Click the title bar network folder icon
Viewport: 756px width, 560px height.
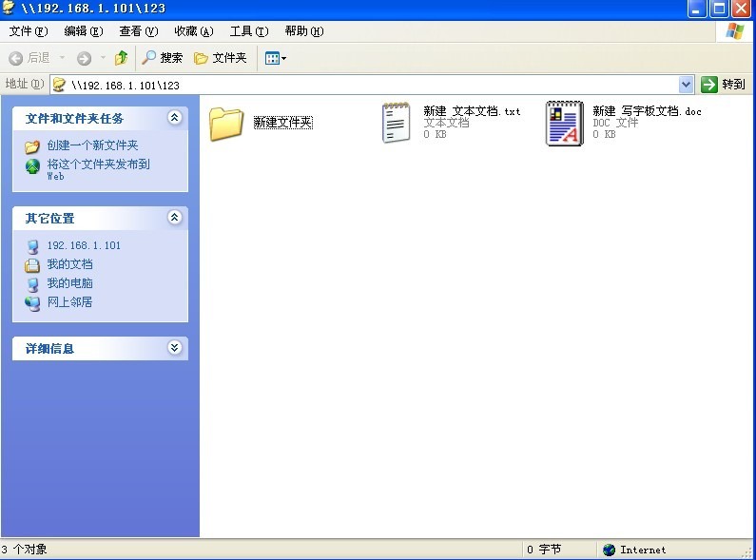point(9,8)
